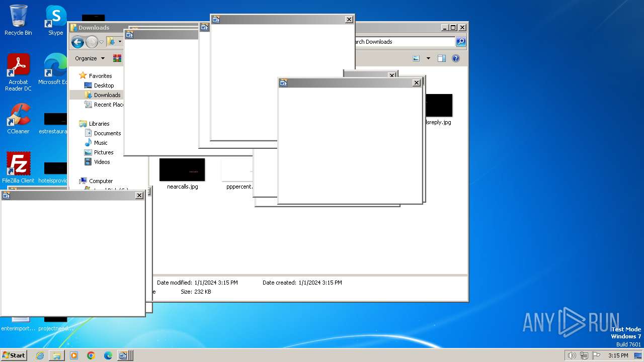Open the view options dropdown arrow
Screen dimensions: 644x362
click(428, 58)
